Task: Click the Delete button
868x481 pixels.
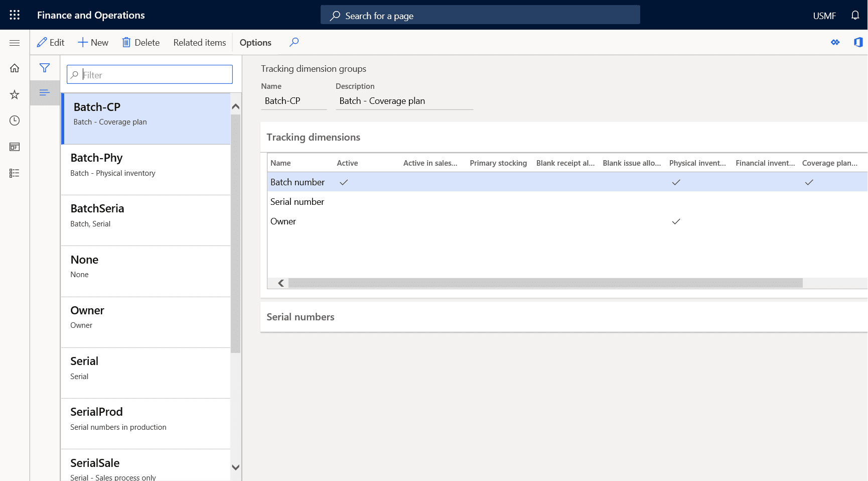Action: 140,43
